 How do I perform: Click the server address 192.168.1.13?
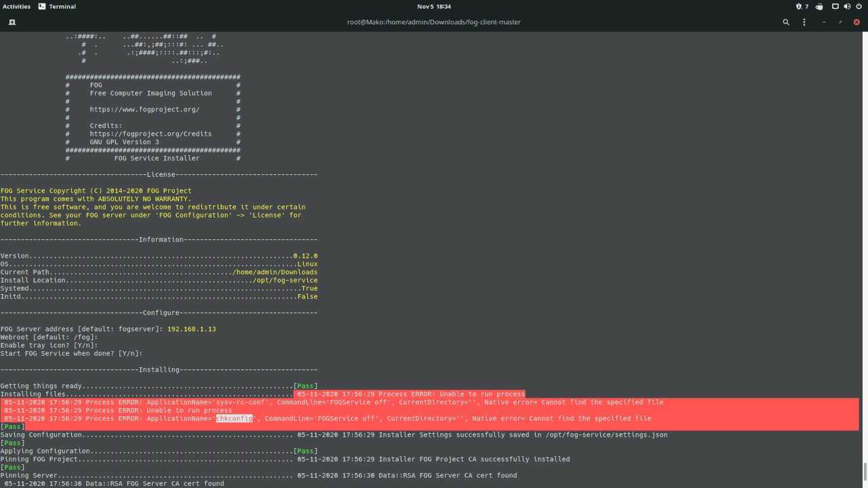coord(191,329)
